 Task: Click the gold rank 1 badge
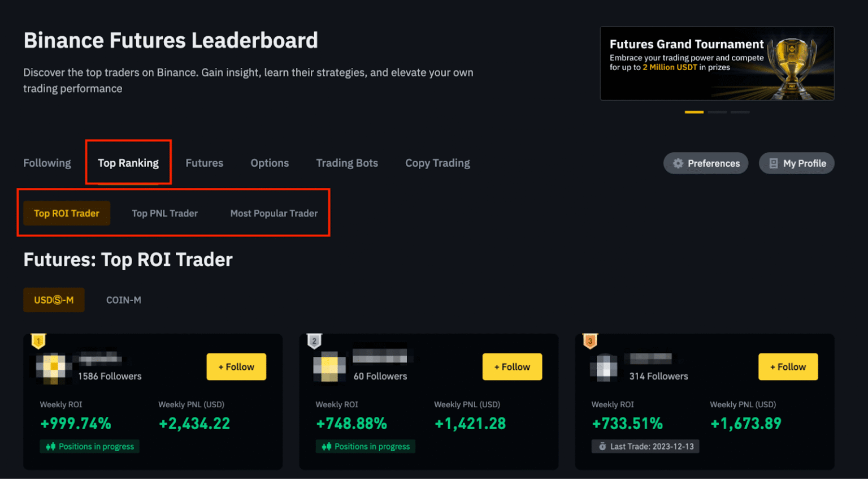point(38,341)
